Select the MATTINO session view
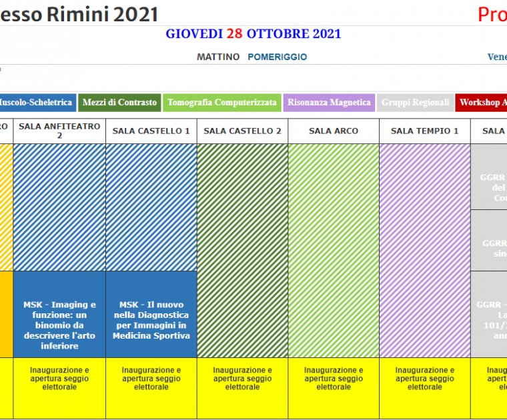 (218, 57)
